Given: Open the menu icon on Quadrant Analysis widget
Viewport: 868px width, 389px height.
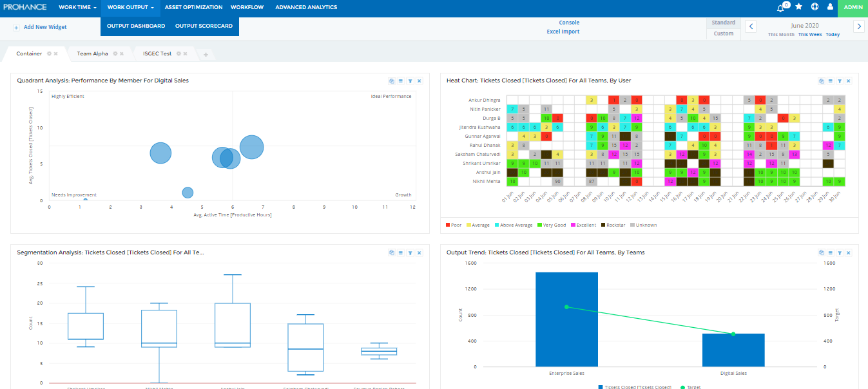Looking at the screenshot, I should click(401, 81).
